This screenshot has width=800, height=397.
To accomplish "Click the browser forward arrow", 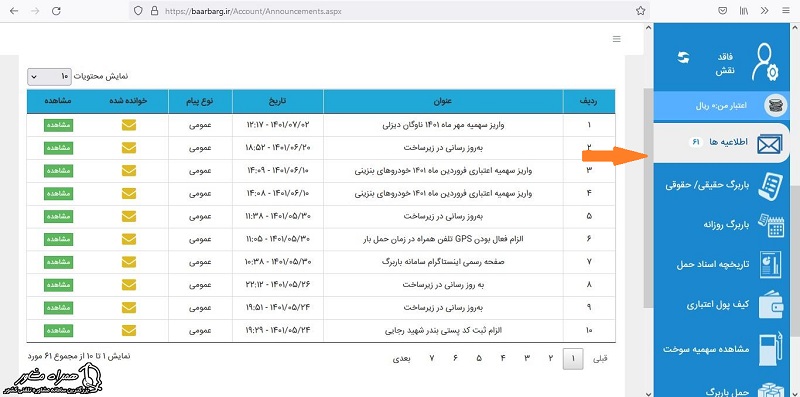I will coord(35,11).
